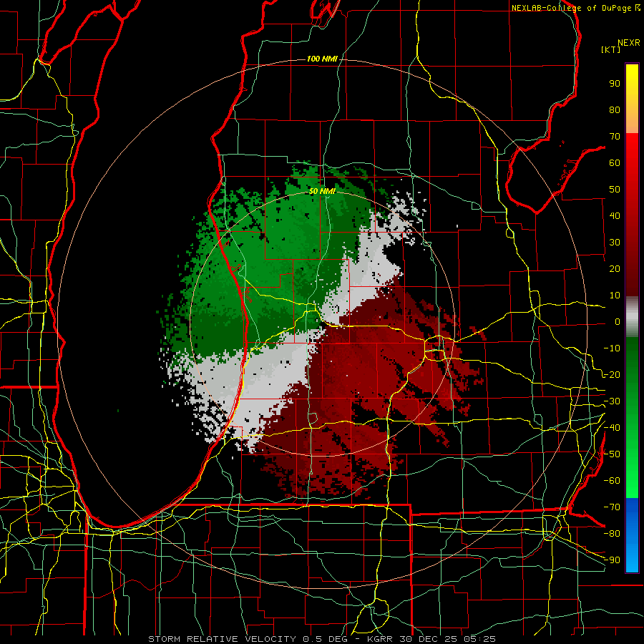Click the -10 value on velocity scale
644x644 pixels.
click(x=612, y=348)
